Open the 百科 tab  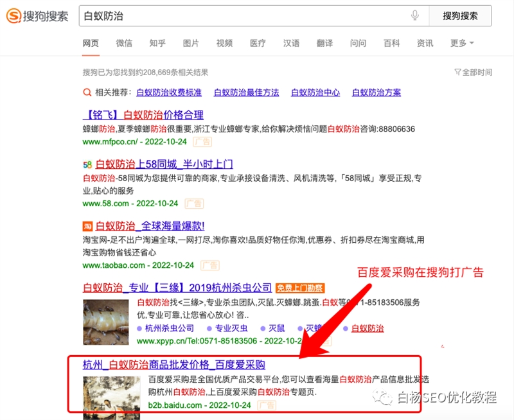(392, 43)
